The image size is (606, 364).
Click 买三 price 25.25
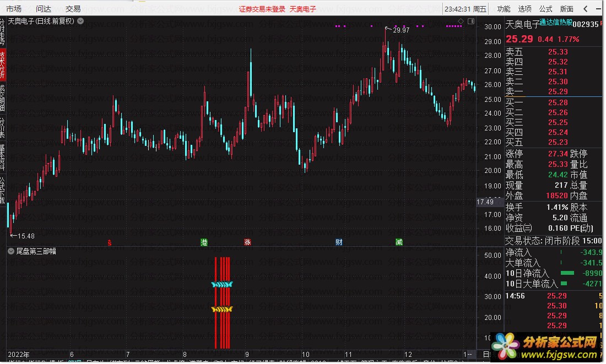[558, 122]
